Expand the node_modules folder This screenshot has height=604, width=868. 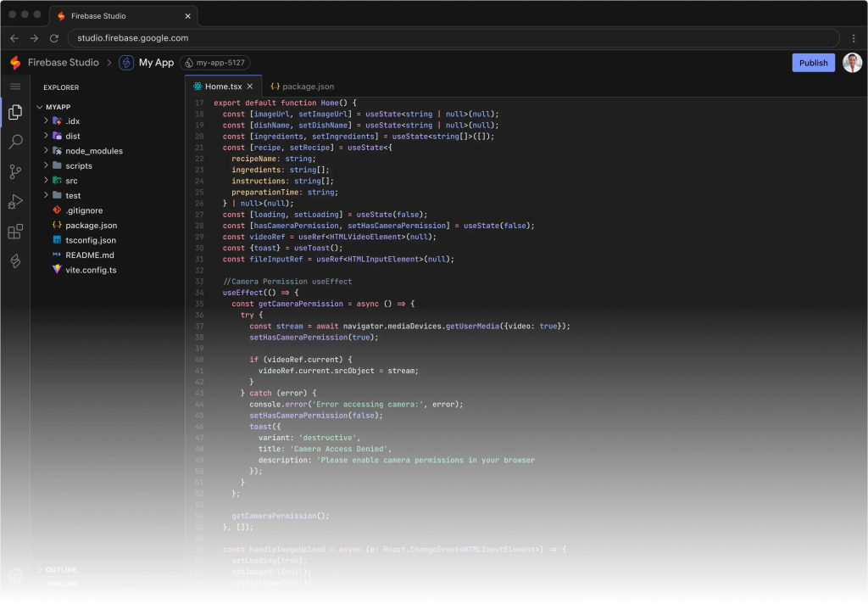click(x=93, y=151)
